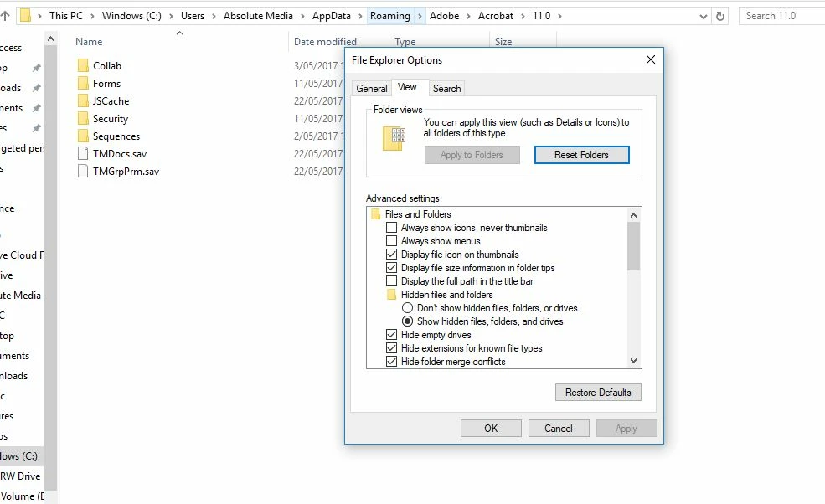Viewport: 825px width, 504px height.
Task: Click the pin icon beside 'oads' item
Action: [x=36, y=88]
